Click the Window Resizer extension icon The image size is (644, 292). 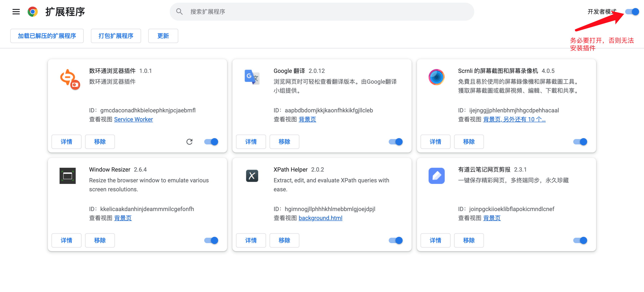pos(67,176)
